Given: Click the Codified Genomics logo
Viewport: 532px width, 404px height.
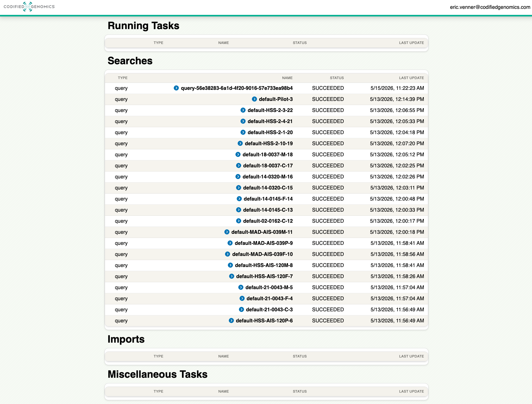Looking at the screenshot, I should click(x=29, y=7).
